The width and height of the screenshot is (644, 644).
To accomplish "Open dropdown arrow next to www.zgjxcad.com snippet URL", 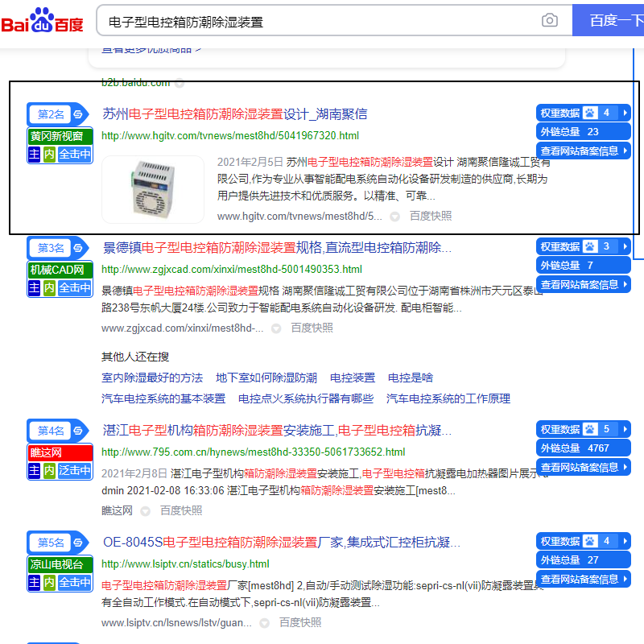I will pos(276,328).
